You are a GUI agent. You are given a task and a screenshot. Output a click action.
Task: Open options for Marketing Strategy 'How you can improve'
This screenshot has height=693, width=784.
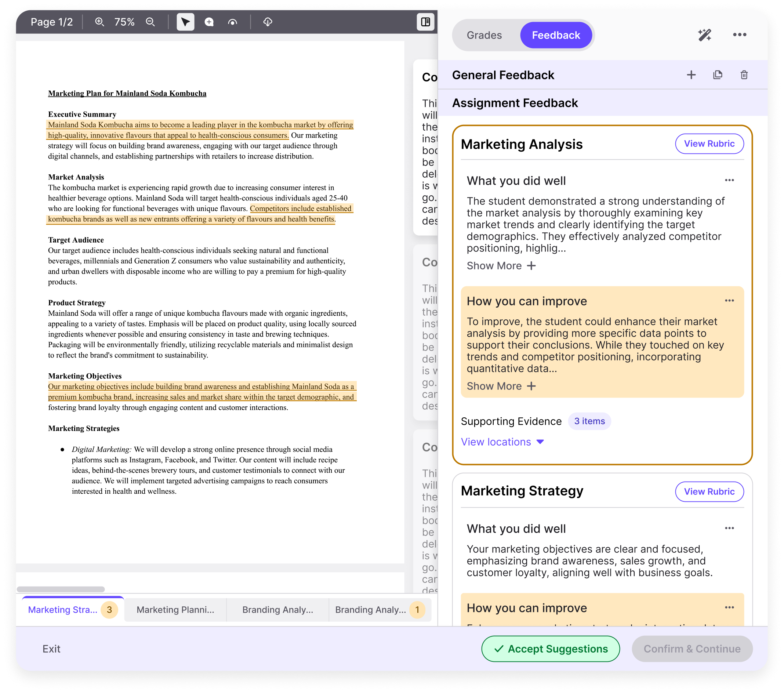pyautogui.click(x=729, y=607)
